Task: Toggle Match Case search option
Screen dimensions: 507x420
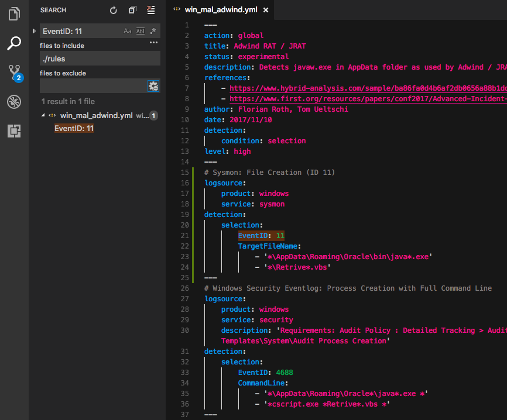Action: [128, 31]
